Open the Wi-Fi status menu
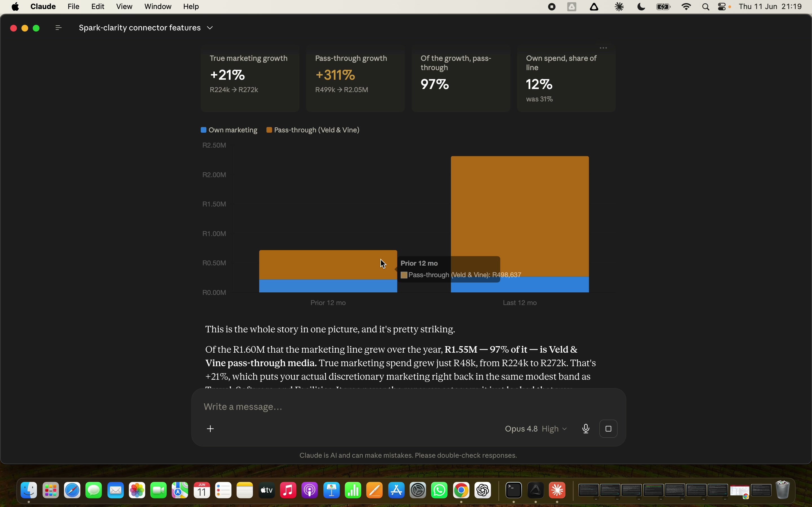This screenshot has width=812, height=507. [x=687, y=7]
